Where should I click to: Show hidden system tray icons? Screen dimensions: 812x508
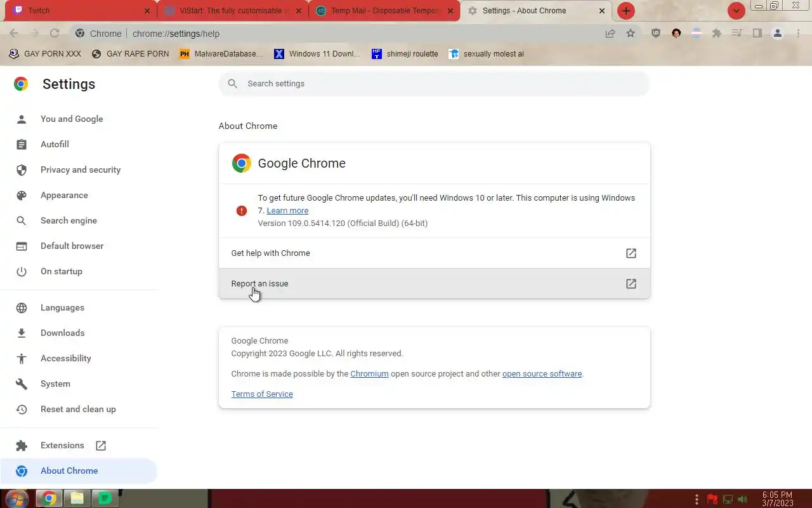pos(697,499)
